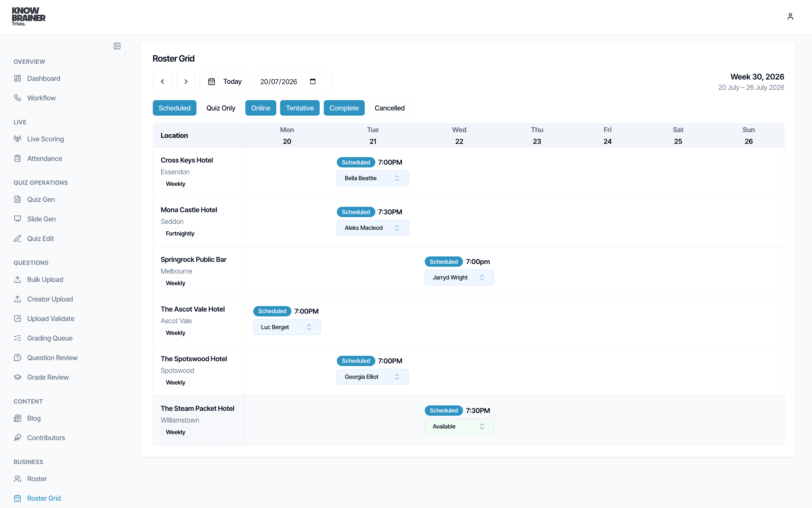Collapse the sidebar panel icon
Screen dimensions: 812x508
tap(117, 46)
